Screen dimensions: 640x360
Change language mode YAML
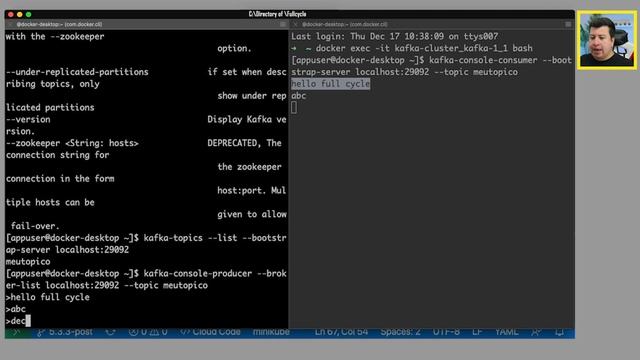pos(507,332)
